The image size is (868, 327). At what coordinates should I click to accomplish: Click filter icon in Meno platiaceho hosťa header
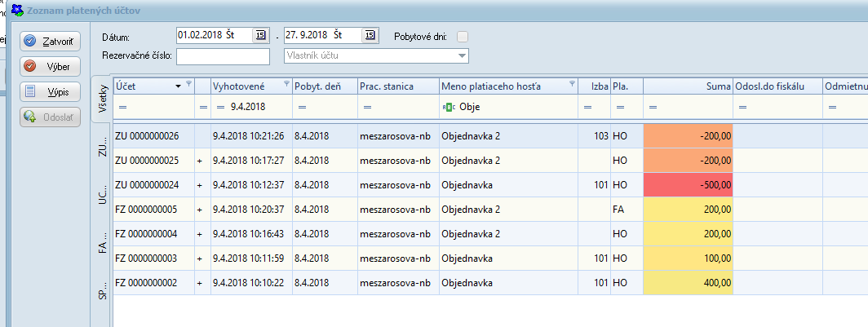tap(571, 85)
